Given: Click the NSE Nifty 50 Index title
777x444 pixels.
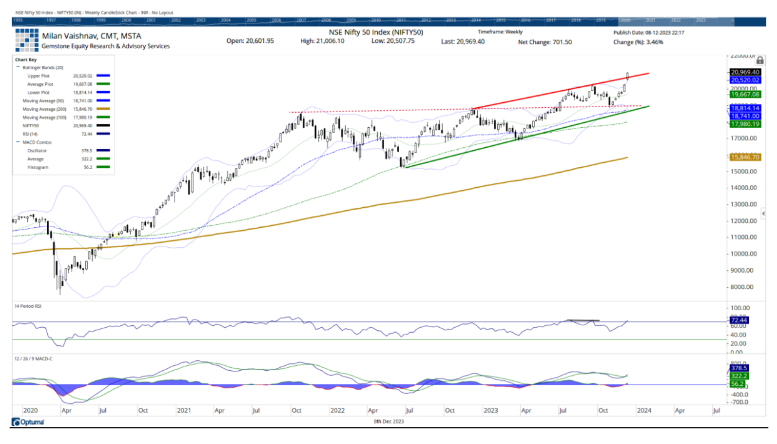Looking at the screenshot, I should pyautogui.click(x=388, y=31).
